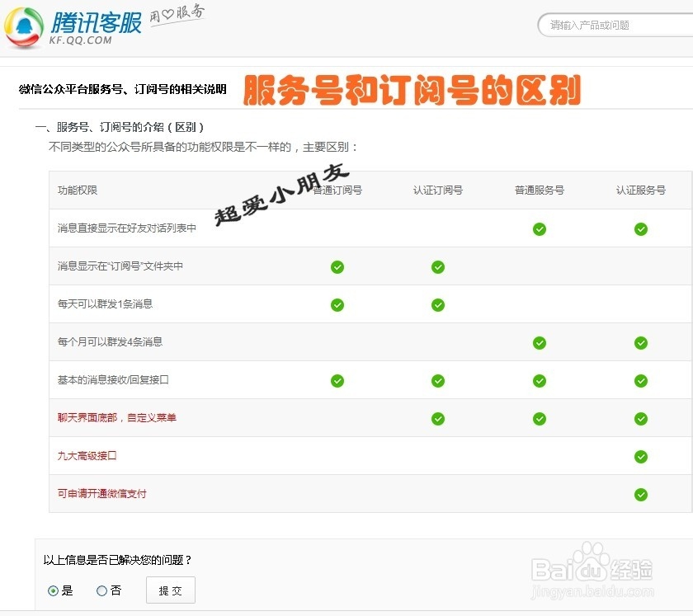Click 普通订阅号 checkmark in 基本的消息接收/回复接口 row
693x616 pixels.
pyautogui.click(x=337, y=381)
